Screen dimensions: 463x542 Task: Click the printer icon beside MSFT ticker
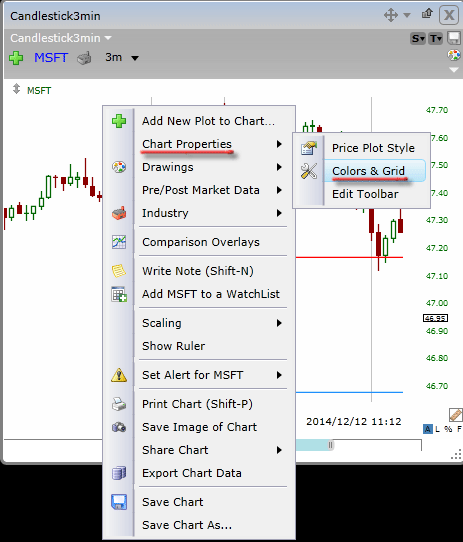coord(84,58)
